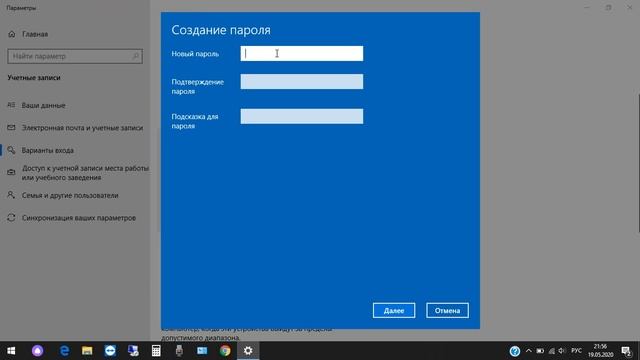Open Ваши данные section
Viewport: 640px width, 360px height.
pos(44,105)
